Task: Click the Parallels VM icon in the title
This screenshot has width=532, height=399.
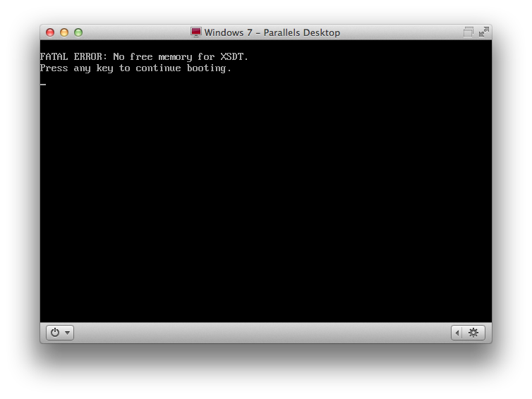Action: point(195,32)
